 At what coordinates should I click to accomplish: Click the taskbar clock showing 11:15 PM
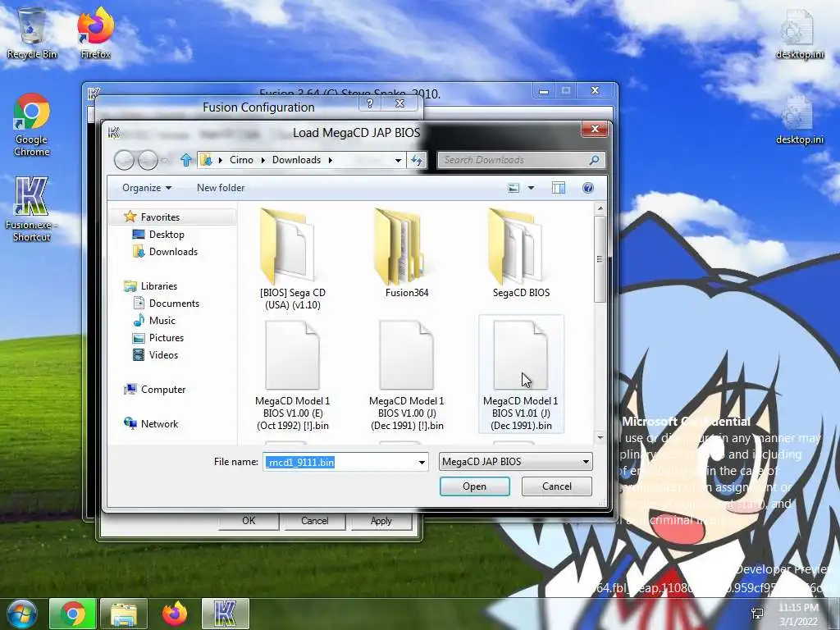pos(798,614)
